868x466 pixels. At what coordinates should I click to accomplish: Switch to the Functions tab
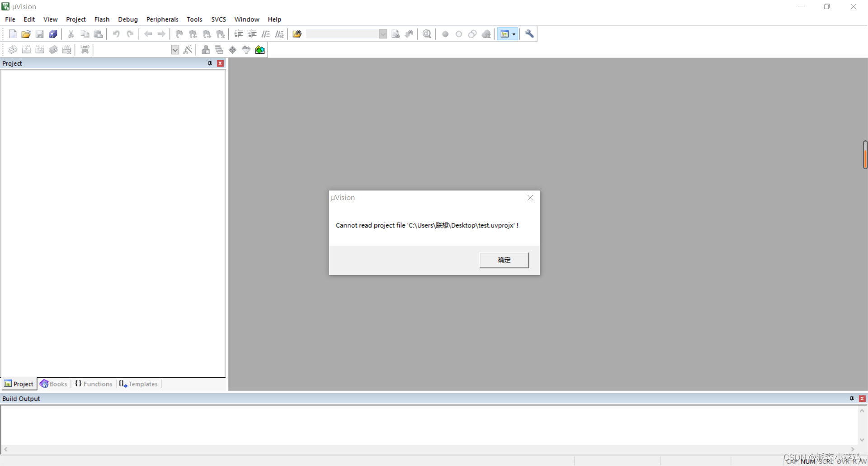click(94, 384)
